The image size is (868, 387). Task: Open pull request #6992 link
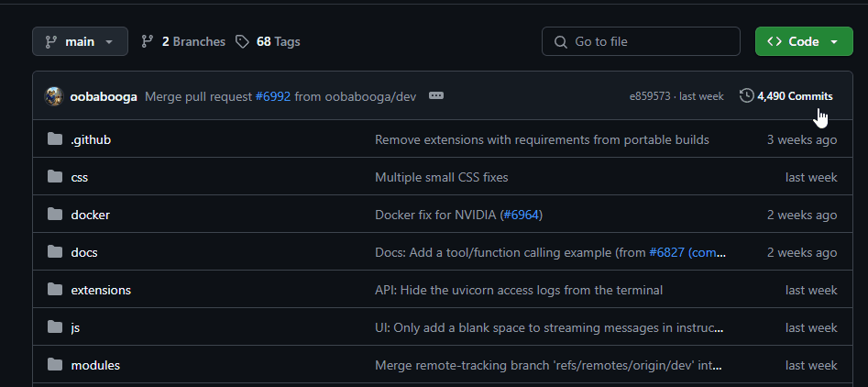pos(273,96)
